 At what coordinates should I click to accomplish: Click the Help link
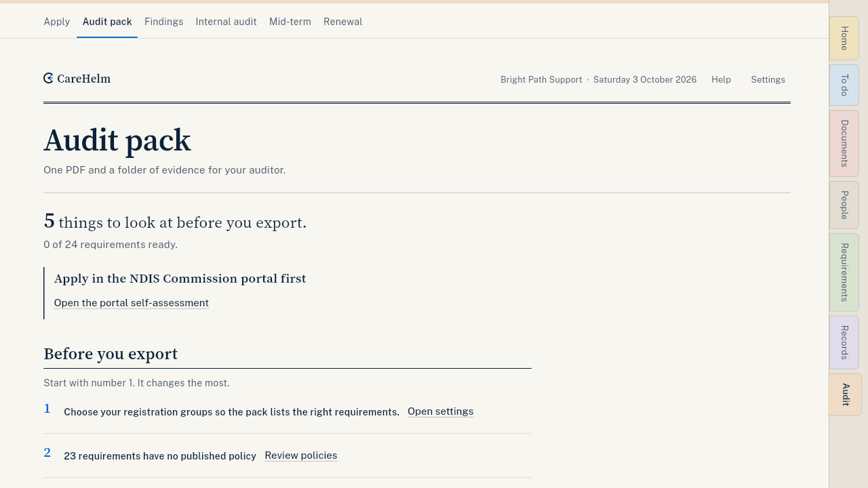(x=721, y=80)
